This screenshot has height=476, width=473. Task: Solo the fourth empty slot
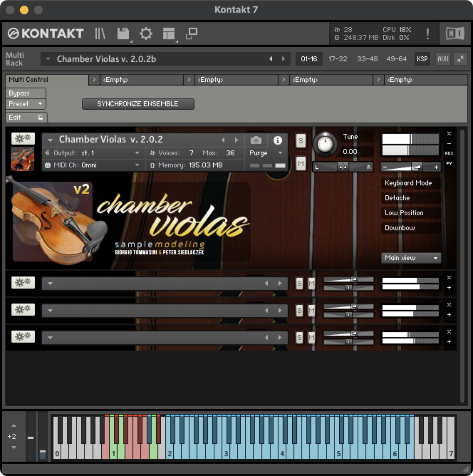click(299, 337)
